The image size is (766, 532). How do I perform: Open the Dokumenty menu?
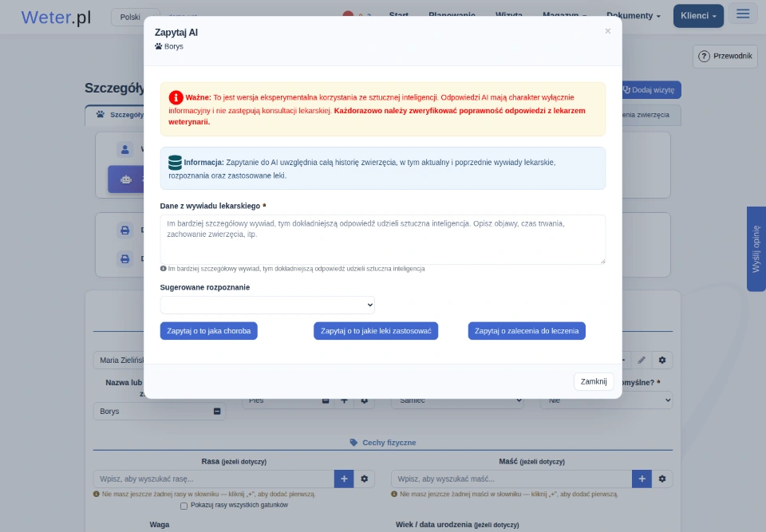coord(633,16)
